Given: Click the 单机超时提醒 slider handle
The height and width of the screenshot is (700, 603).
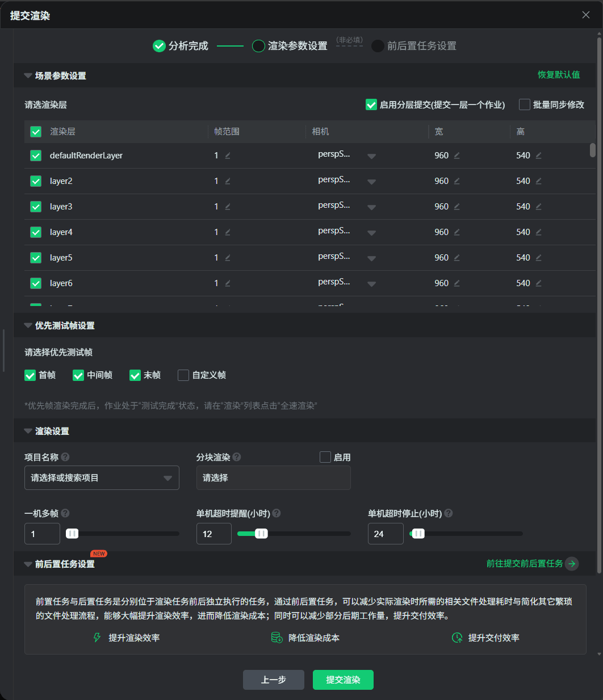Looking at the screenshot, I should 261,534.
